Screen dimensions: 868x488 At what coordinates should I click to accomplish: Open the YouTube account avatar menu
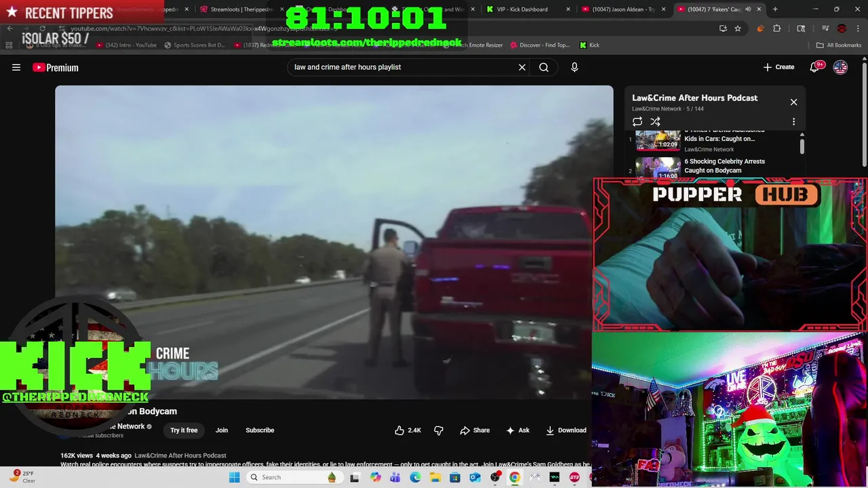tap(840, 67)
